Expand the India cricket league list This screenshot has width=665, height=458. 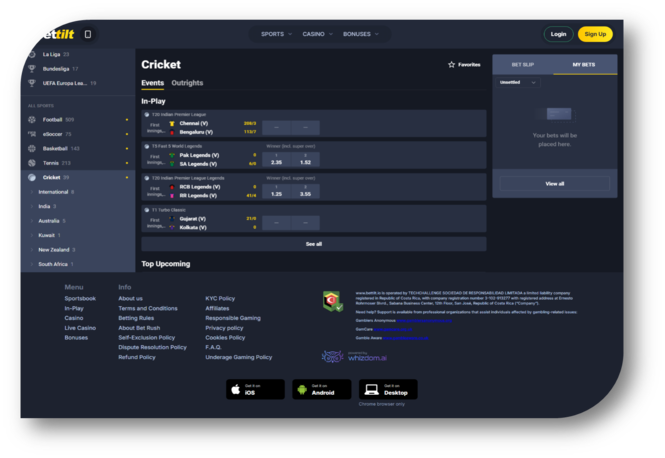(x=46, y=206)
